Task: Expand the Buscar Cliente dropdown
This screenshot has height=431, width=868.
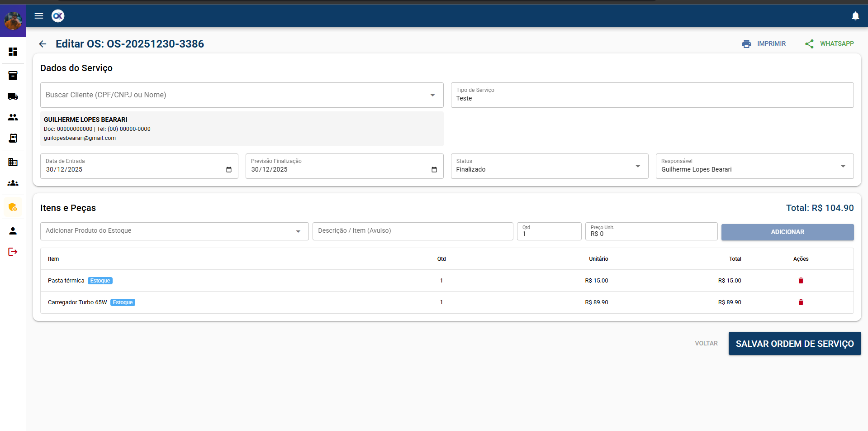Action: pyautogui.click(x=432, y=95)
